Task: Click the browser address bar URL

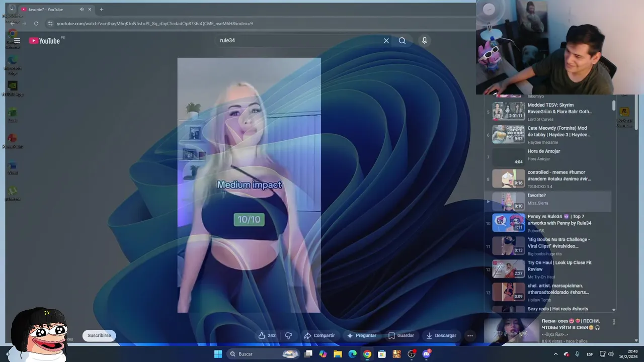Action: point(155,24)
